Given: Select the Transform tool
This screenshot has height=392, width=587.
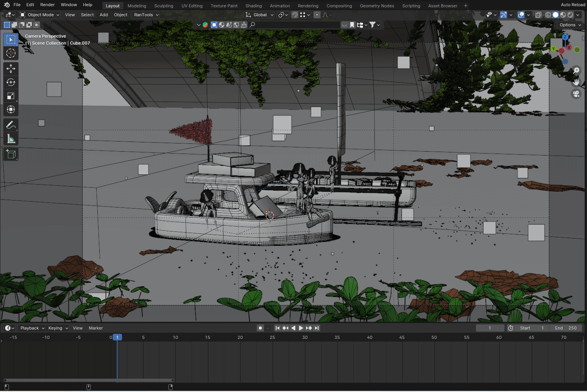Looking at the screenshot, I should (x=11, y=109).
